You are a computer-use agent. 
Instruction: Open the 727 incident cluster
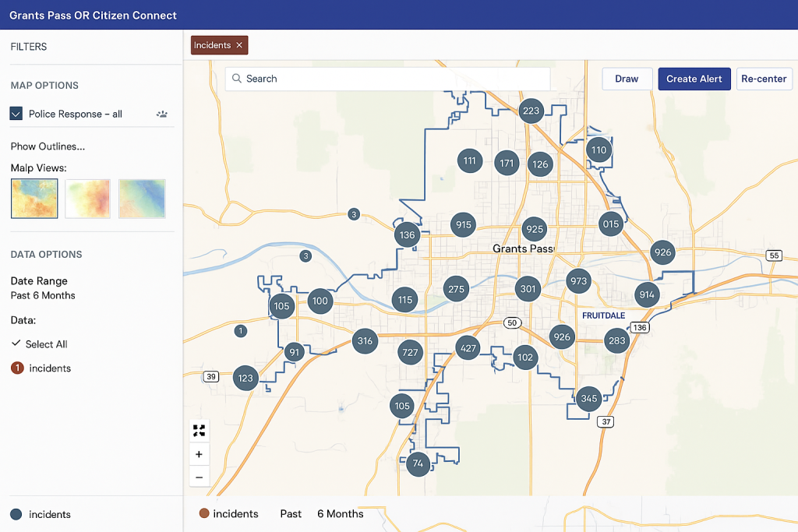point(410,352)
